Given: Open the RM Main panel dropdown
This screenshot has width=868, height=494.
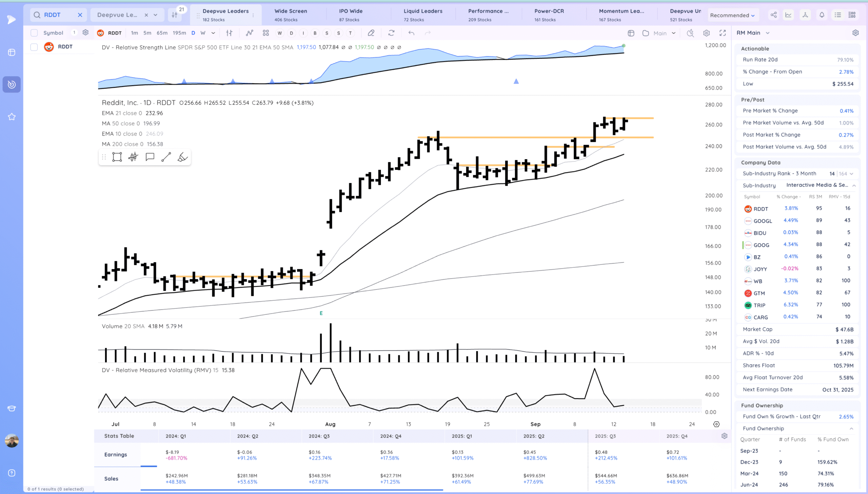Looking at the screenshot, I should click(768, 33).
